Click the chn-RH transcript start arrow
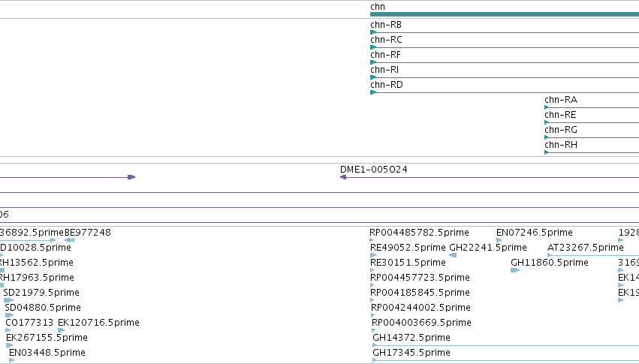Viewport: 639px width, 364px height. (547, 152)
